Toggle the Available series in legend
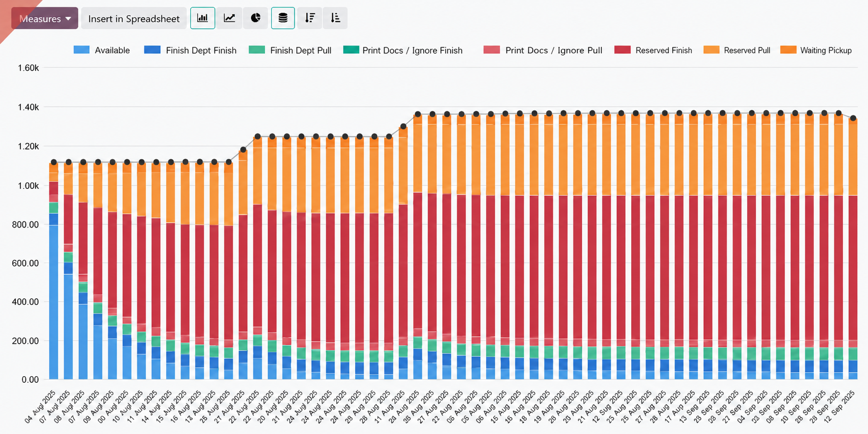 click(102, 50)
